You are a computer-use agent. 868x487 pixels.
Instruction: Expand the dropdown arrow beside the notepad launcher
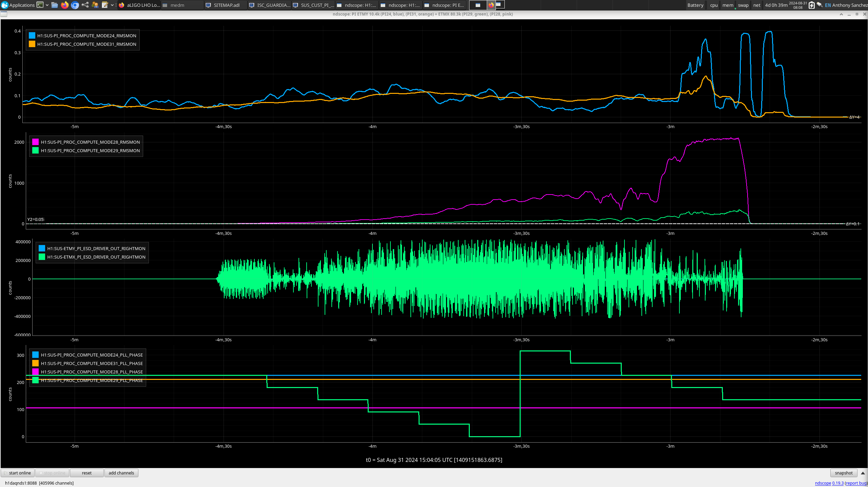point(112,5)
